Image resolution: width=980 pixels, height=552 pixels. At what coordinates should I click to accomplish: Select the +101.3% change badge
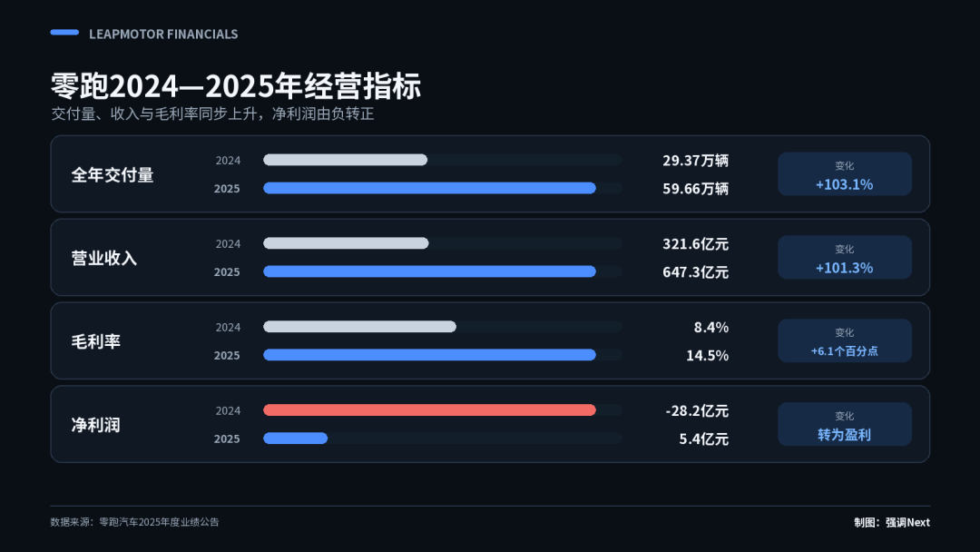coord(845,258)
